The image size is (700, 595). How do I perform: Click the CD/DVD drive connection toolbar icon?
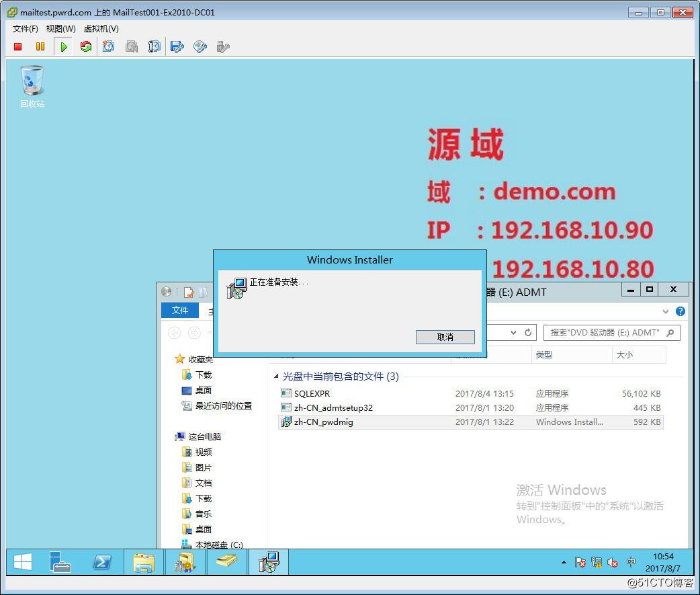(x=200, y=47)
